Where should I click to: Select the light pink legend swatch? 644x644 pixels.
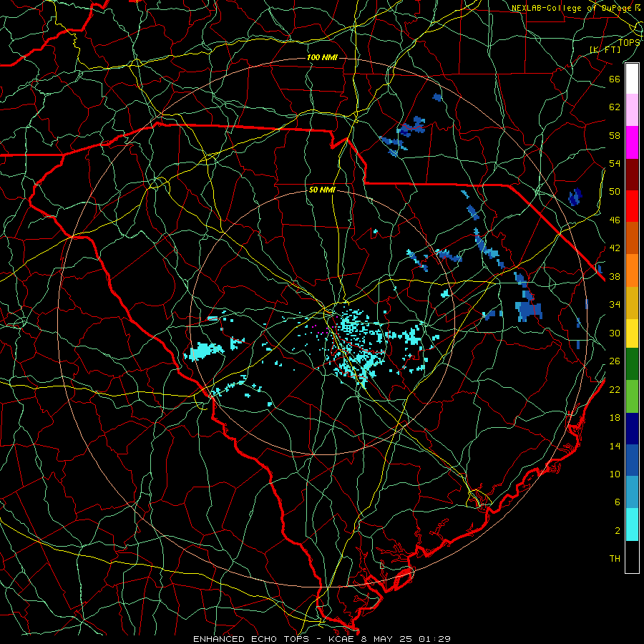click(632, 110)
